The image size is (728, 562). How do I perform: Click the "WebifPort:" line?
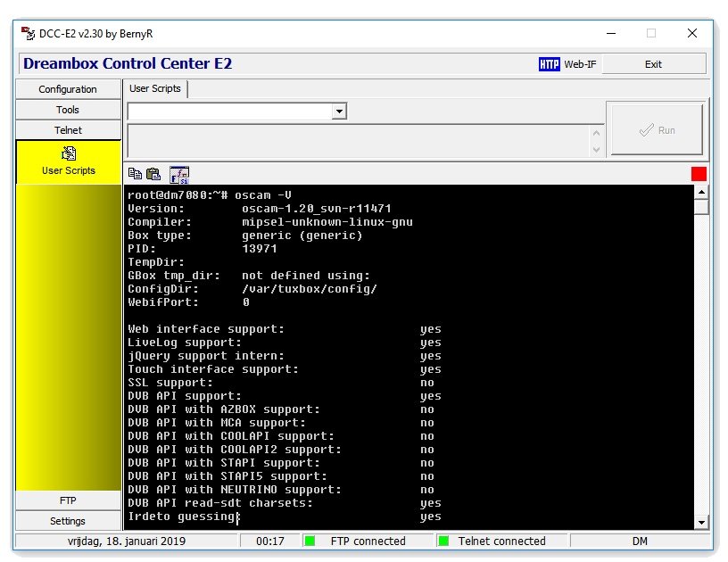163,302
